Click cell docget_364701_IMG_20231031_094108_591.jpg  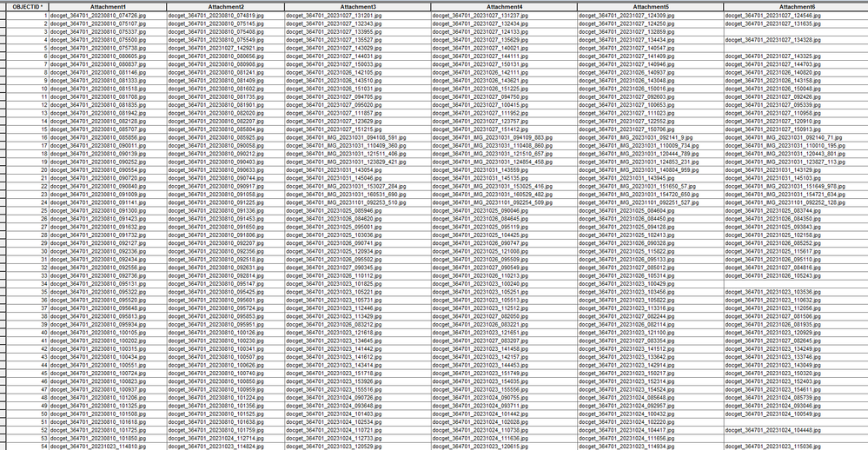(358, 137)
